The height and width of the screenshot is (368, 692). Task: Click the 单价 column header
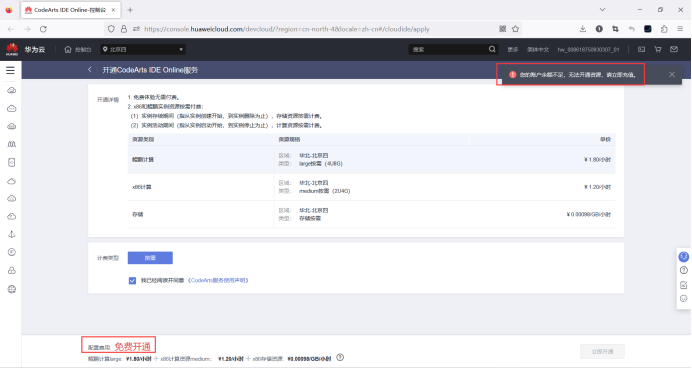coord(606,139)
